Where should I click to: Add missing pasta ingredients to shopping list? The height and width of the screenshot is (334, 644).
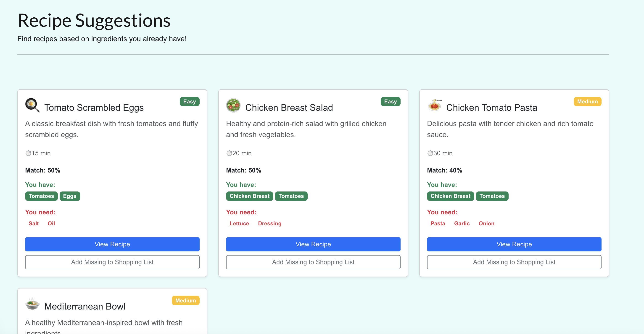pyautogui.click(x=514, y=262)
